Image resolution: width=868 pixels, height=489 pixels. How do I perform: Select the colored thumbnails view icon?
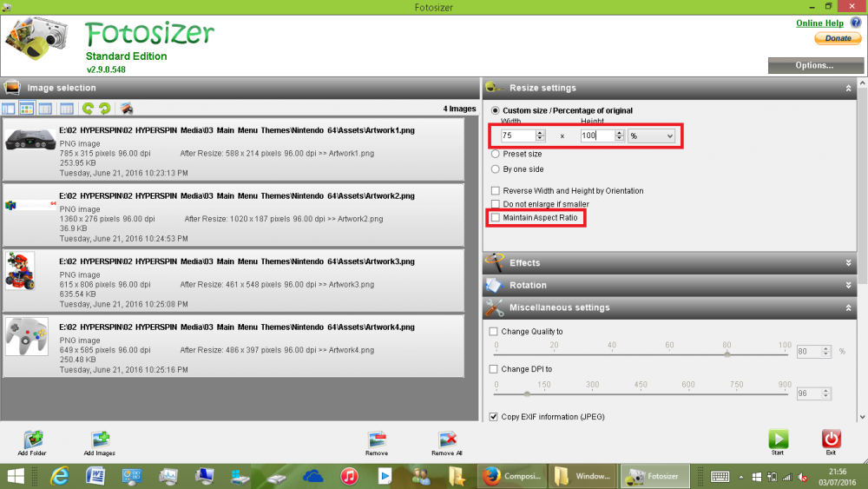point(27,109)
